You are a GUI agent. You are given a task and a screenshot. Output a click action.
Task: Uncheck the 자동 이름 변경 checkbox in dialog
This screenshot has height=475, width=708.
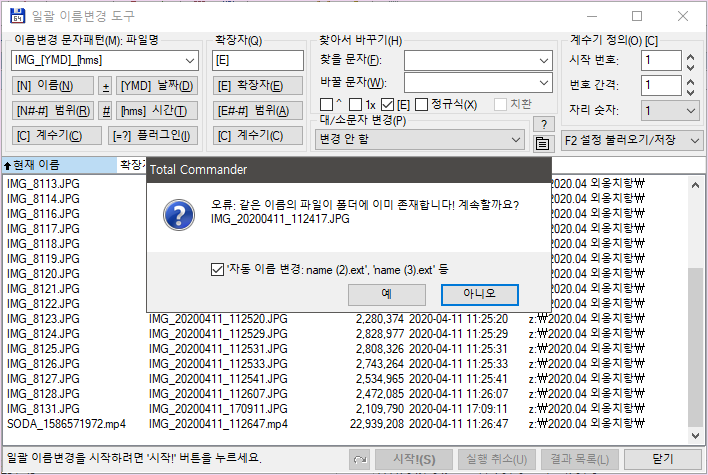click(x=217, y=270)
